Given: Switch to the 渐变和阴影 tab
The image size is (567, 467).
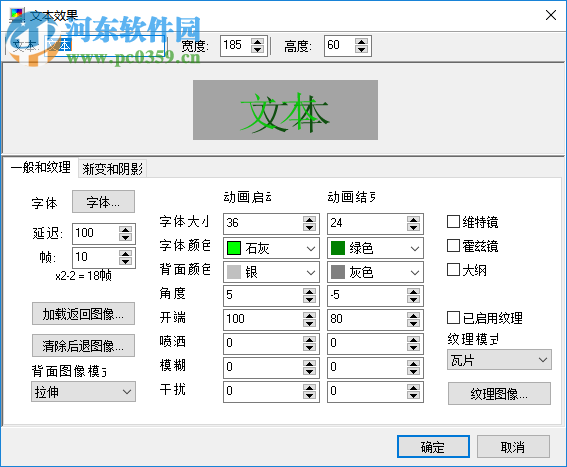Looking at the screenshot, I should [x=112, y=169].
